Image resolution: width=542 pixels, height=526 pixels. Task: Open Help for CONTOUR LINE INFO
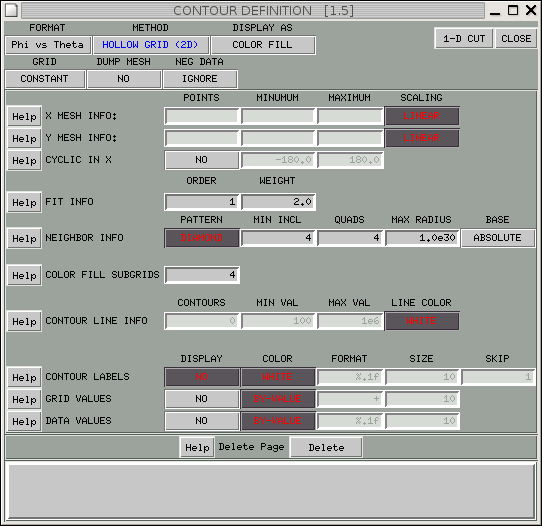24,321
